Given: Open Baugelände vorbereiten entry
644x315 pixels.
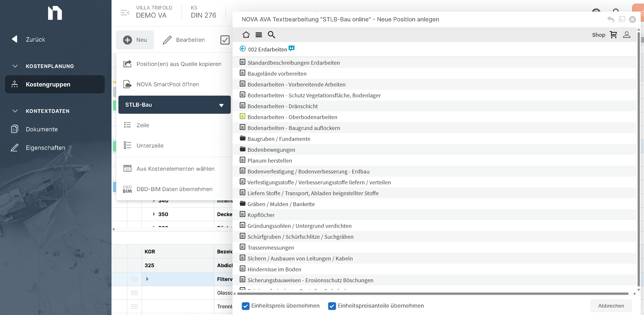Looking at the screenshot, I should (277, 74).
